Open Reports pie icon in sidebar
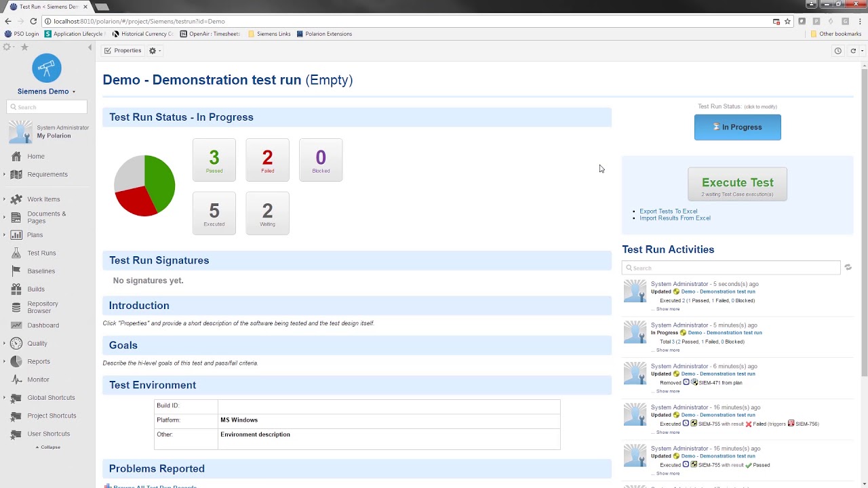Screen dimensions: 868x488 [16, 361]
